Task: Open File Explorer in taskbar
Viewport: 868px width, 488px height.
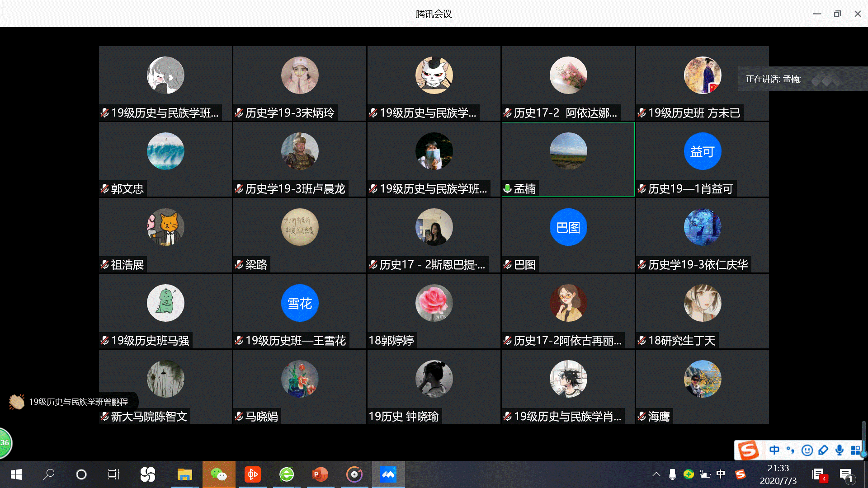Action: point(184,474)
